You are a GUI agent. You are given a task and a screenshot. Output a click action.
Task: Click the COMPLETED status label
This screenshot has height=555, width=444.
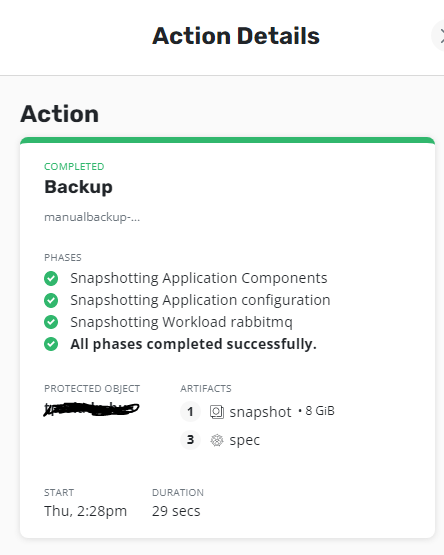click(x=74, y=166)
